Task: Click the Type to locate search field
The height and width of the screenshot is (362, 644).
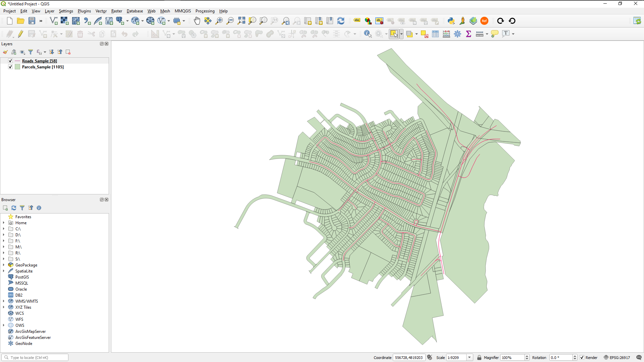Action: pos(35,357)
